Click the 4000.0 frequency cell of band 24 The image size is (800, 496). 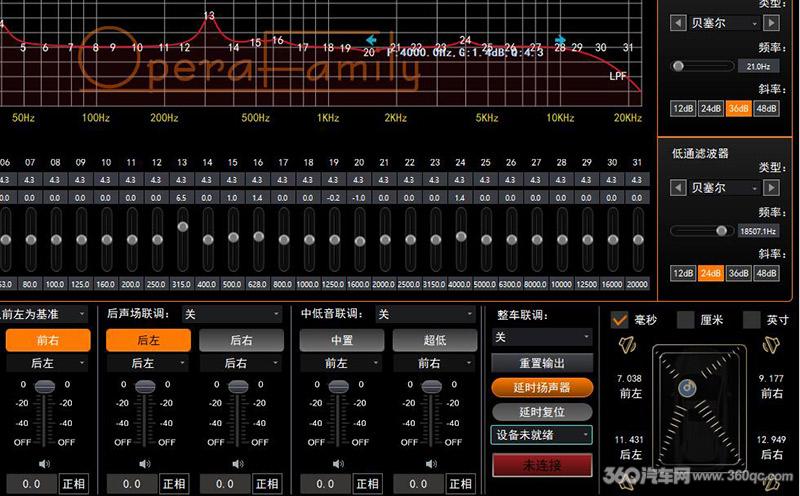[460, 284]
